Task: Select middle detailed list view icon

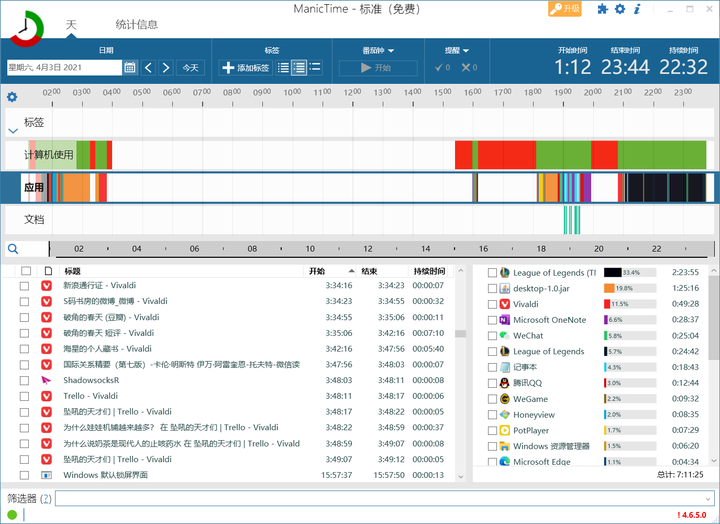Action: 299,68
